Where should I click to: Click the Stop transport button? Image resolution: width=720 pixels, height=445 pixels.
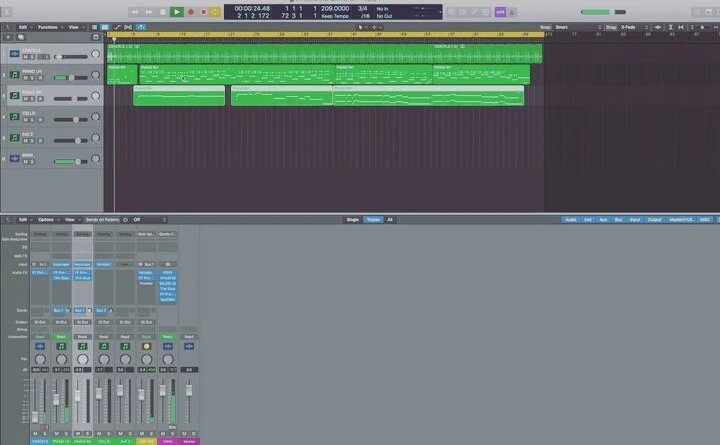point(163,12)
